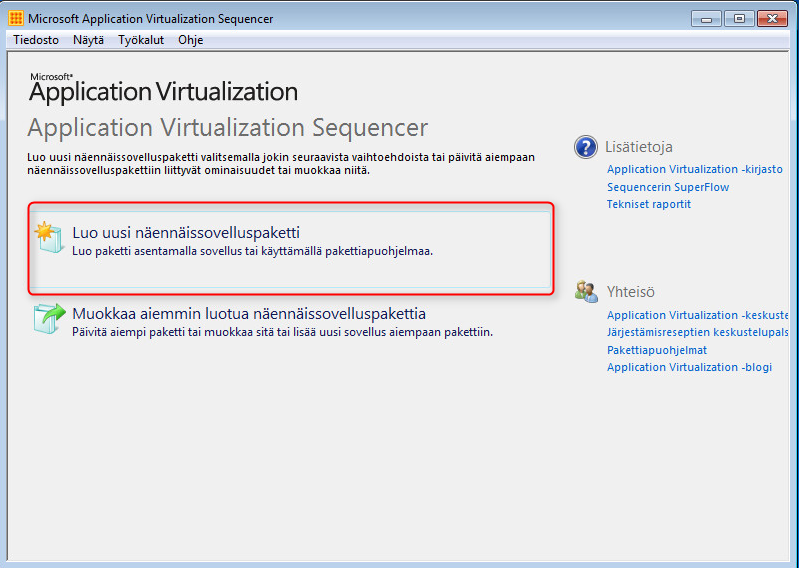Open the Tiedosto menu
The image size is (799, 568).
pos(36,40)
